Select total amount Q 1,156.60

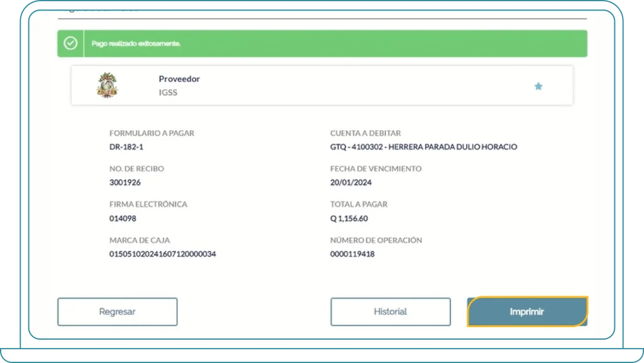tap(349, 218)
